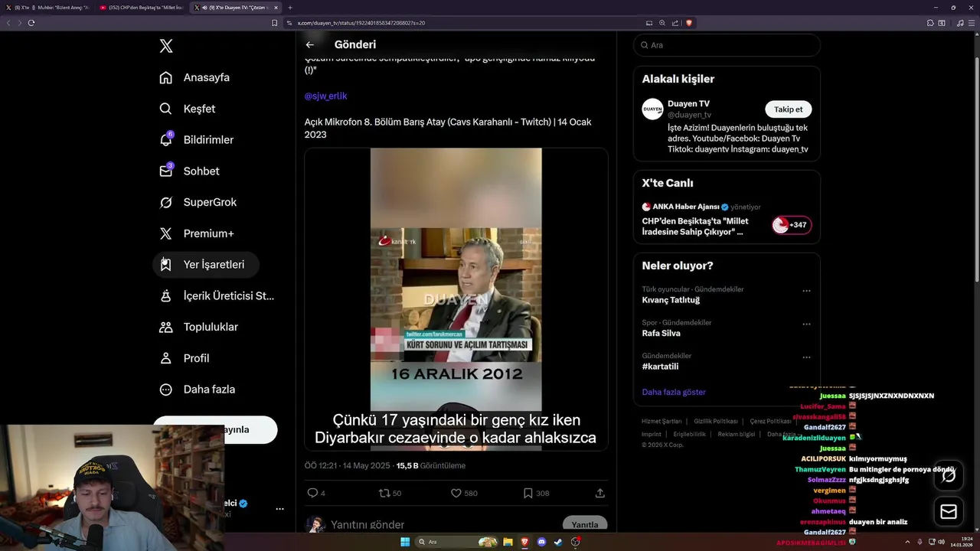
Task: Open the @sjw_erlik mention link
Action: [x=326, y=96]
